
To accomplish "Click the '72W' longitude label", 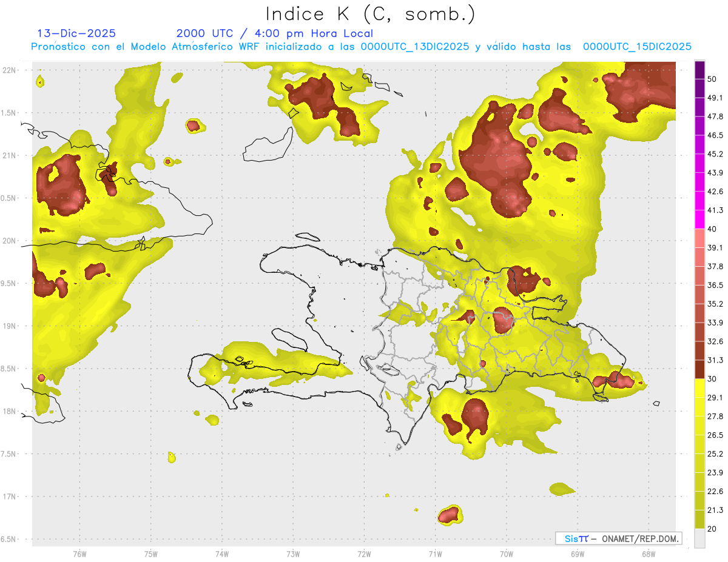I will tap(364, 554).
